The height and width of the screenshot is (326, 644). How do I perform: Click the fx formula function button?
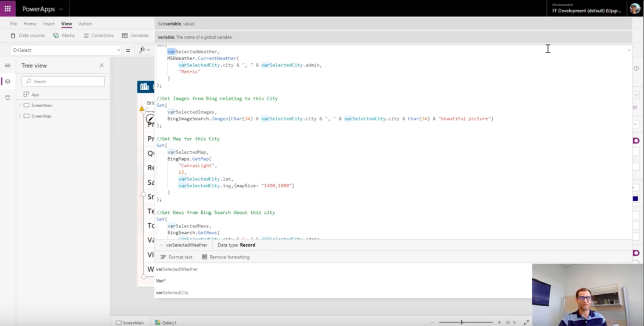144,50
